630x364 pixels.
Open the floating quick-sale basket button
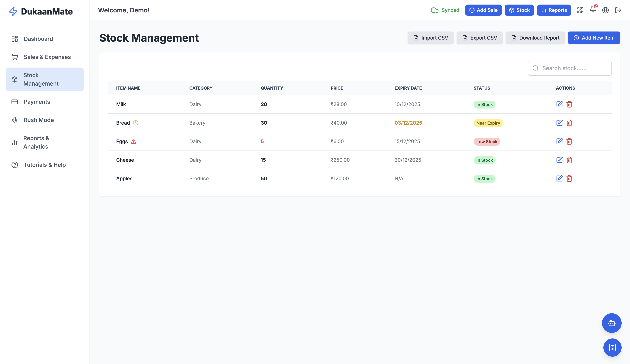(x=612, y=323)
